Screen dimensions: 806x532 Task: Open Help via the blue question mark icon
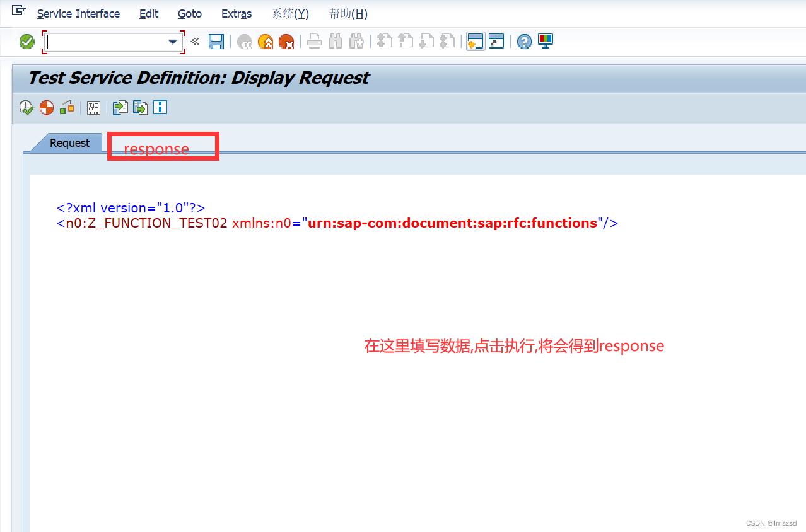524,42
